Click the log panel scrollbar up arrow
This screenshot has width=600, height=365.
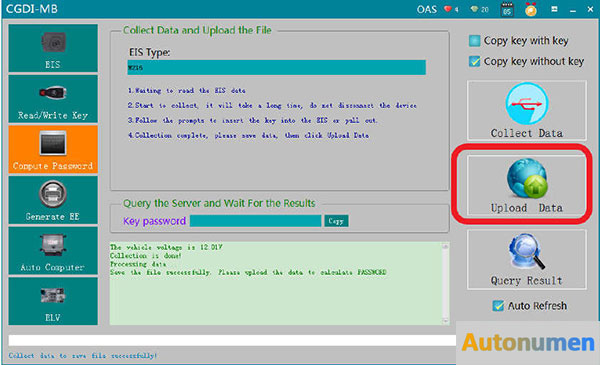(445, 247)
